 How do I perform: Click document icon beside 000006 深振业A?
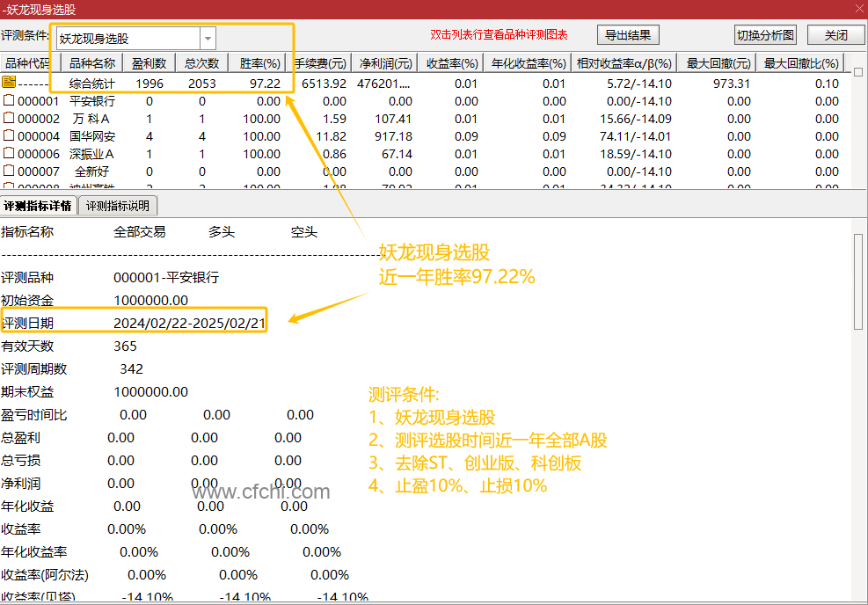tap(8, 153)
